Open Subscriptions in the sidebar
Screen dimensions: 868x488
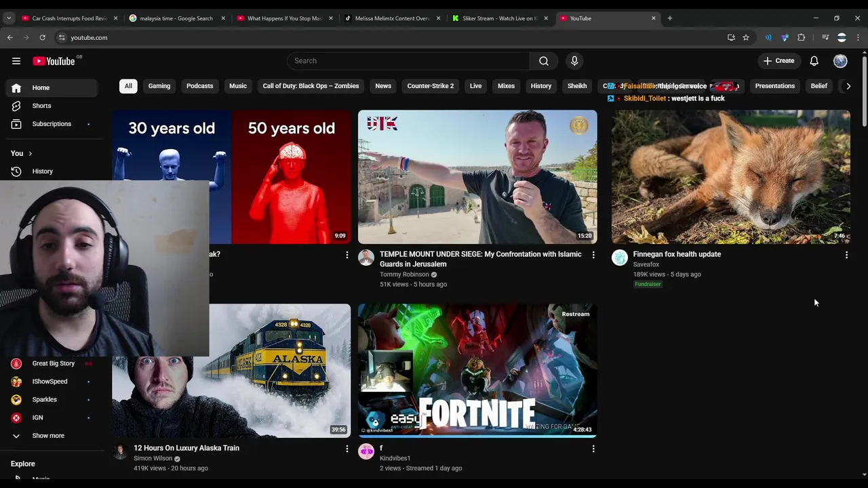52,124
